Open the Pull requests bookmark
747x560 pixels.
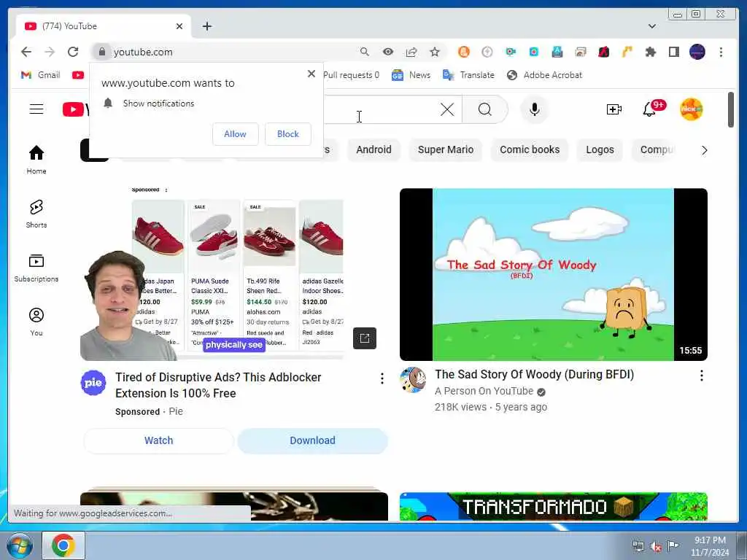351,75
